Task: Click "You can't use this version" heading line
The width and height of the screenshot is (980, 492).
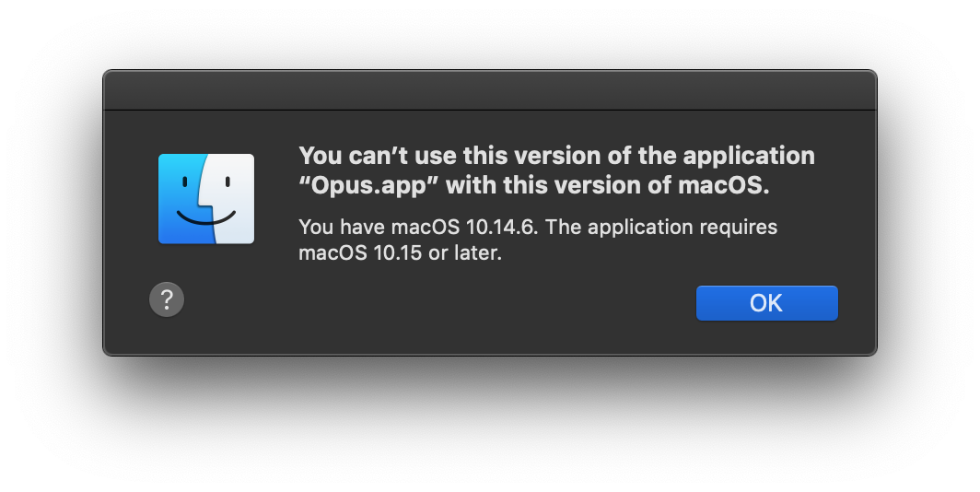Action: tap(557, 156)
